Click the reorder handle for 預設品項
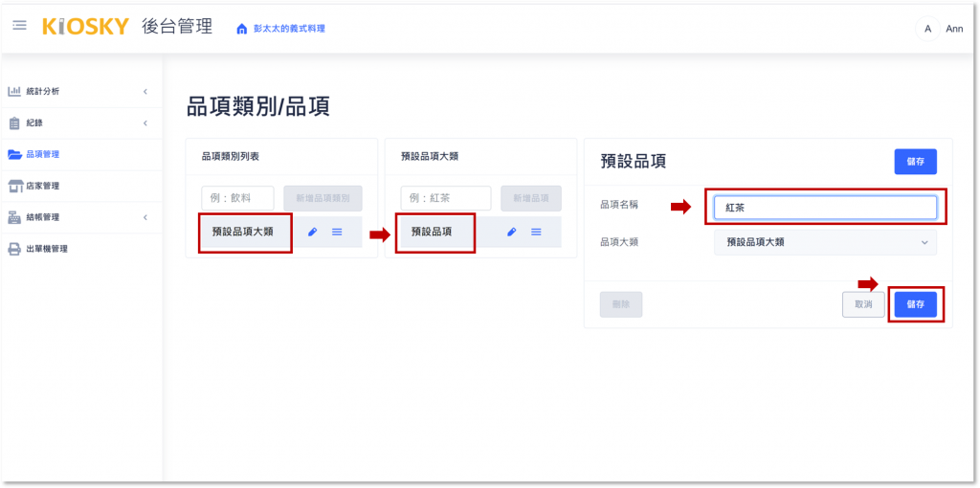 pyautogui.click(x=536, y=232)
